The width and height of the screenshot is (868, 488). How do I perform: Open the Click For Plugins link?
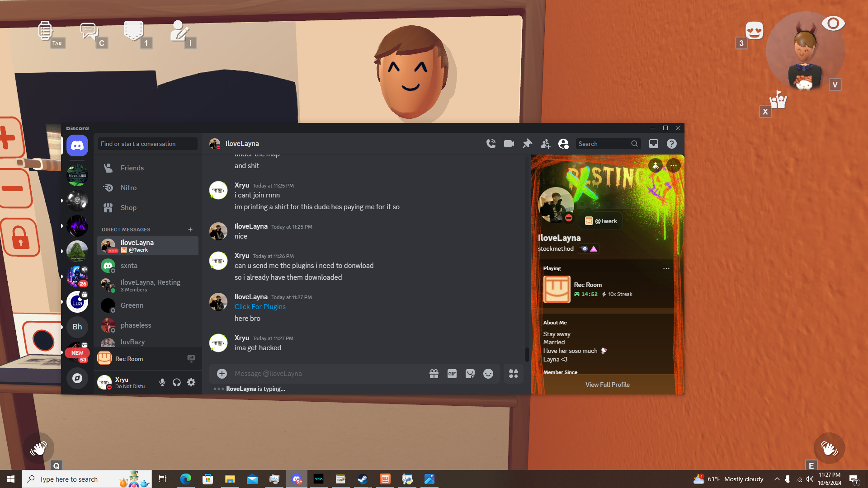[x=260, y=307]
